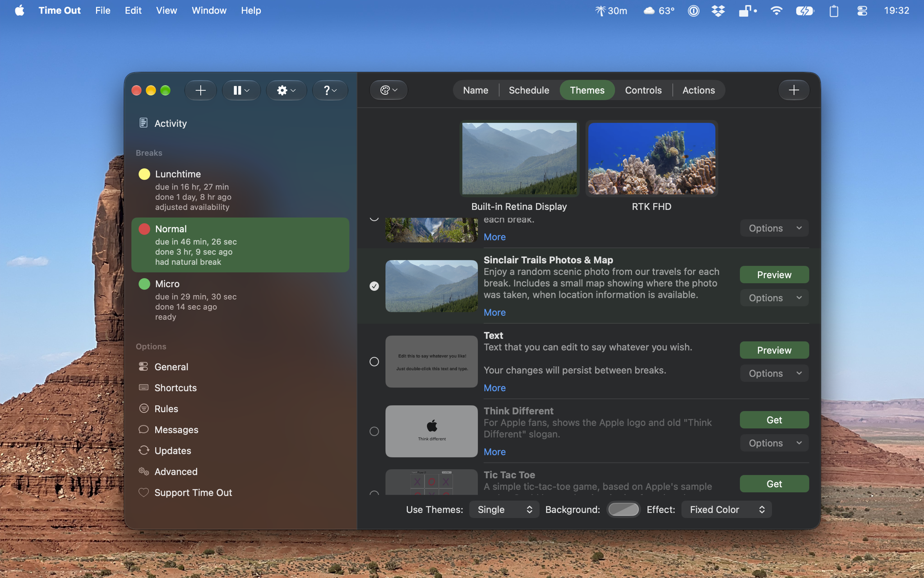Click More link under Think Different theme
This screenshot has height=578, width=924.
click(494, 452)
